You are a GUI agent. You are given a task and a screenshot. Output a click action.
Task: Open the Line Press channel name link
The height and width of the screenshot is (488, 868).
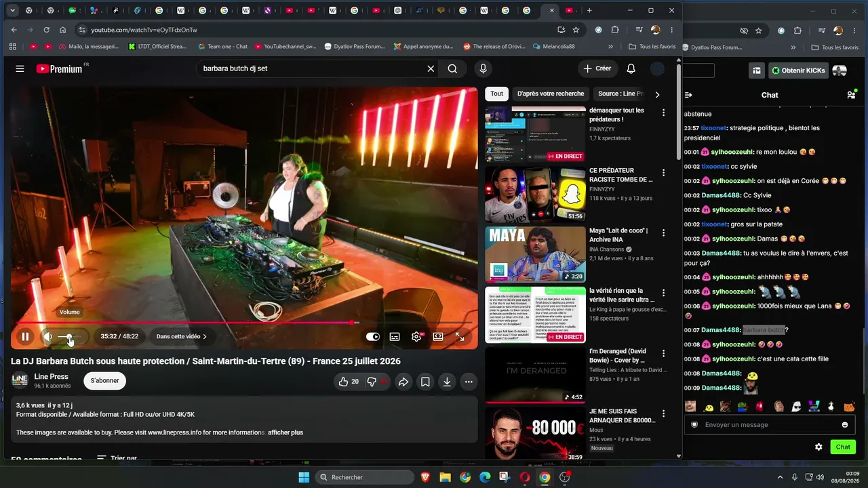(x=52, y=377)
